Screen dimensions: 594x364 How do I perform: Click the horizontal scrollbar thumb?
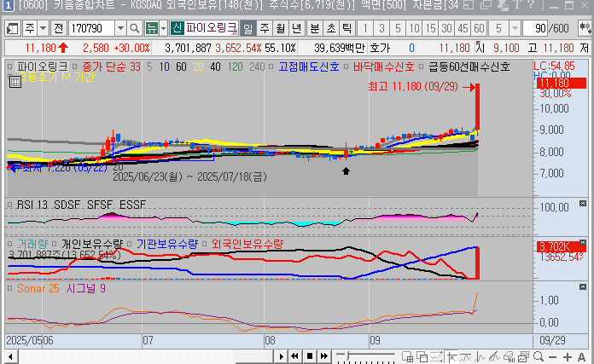tap(254, 356)
